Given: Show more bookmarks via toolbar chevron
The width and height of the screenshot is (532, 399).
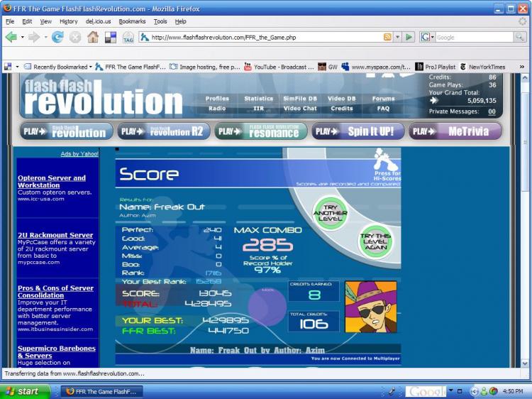Looking at the screenshot, I should [522, 67].
